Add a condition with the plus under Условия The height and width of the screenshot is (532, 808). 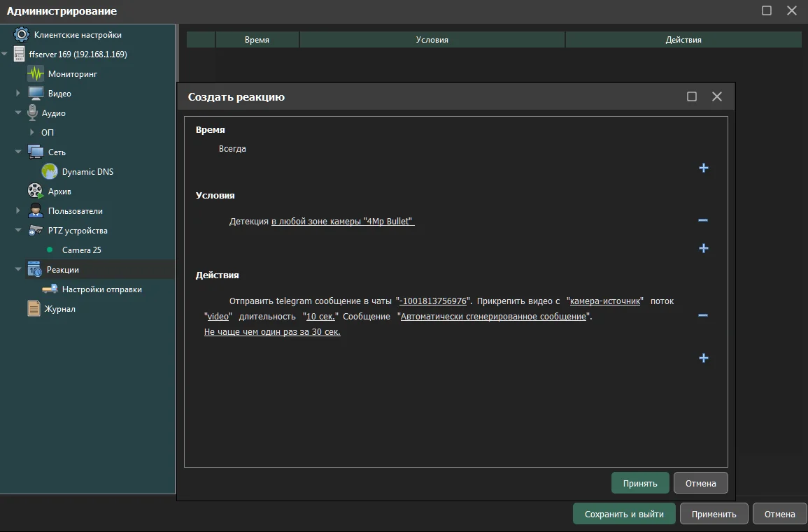click(703, 248)
